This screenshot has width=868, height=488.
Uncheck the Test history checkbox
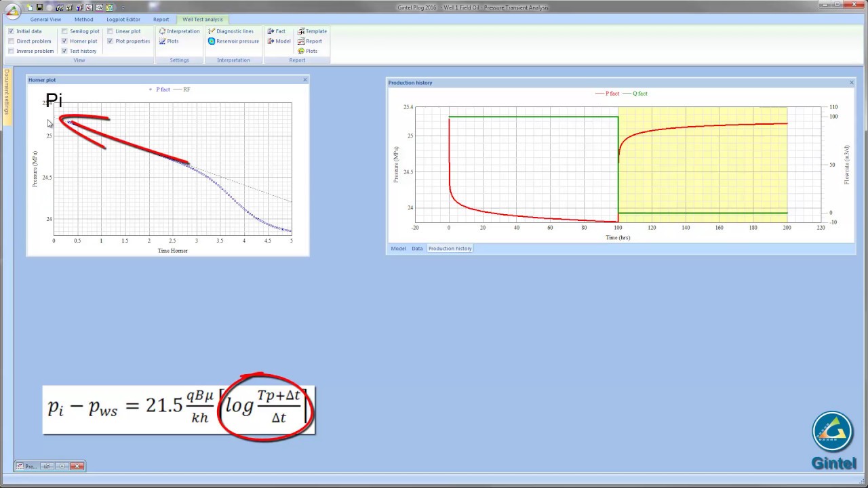click(64, 51)
